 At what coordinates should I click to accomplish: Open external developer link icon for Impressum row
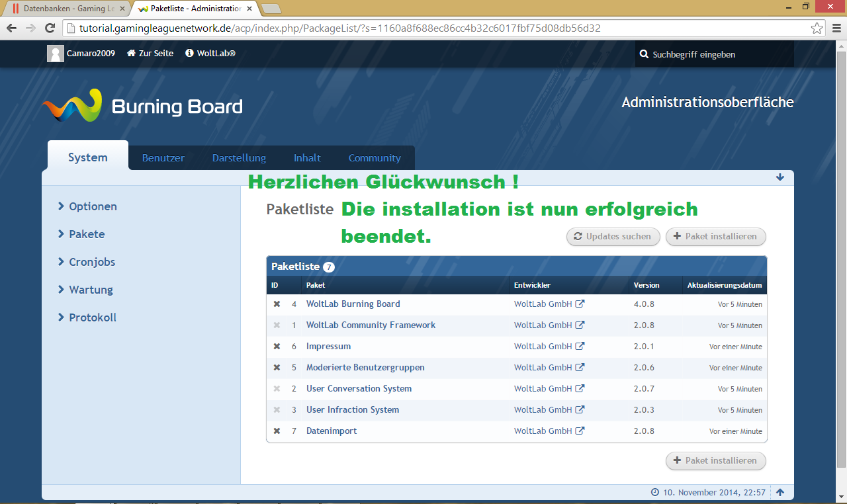tap(580, 347)
